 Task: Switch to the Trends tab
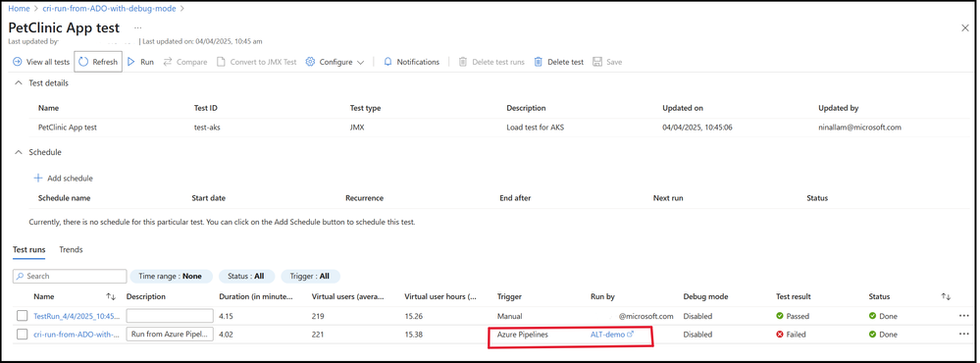(71, 249)
